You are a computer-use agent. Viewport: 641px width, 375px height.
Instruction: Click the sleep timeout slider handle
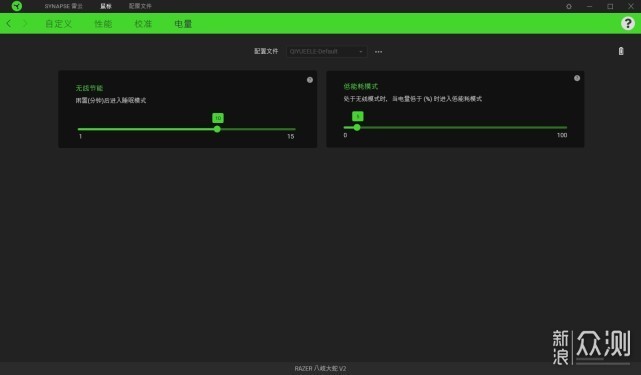[x=217, y=129]
